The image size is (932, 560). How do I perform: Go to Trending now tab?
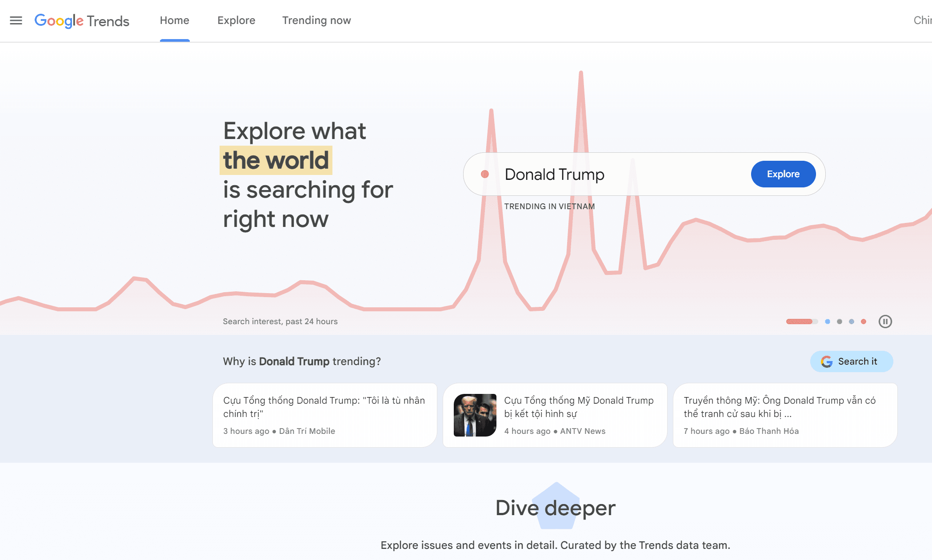point(316,20)
